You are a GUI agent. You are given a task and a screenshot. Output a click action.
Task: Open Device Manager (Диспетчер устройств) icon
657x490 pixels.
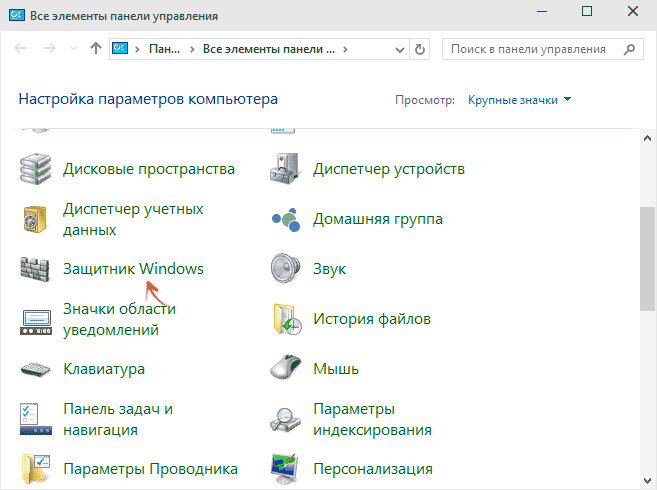coord(287,169)
